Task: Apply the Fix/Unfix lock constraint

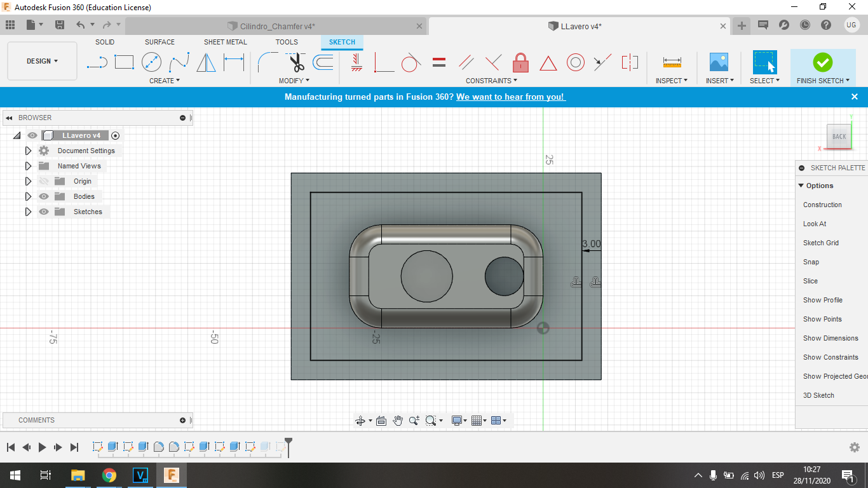Action: coord(520,62)
